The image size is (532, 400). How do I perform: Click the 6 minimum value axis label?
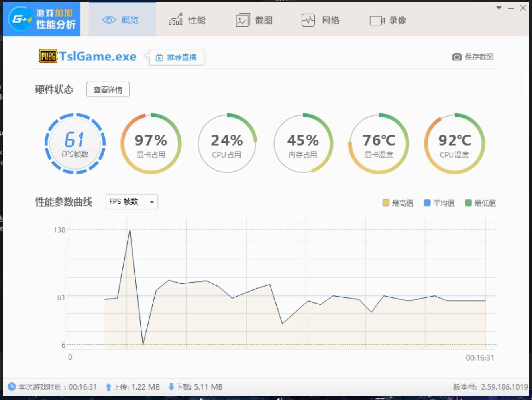pos(63,345)
